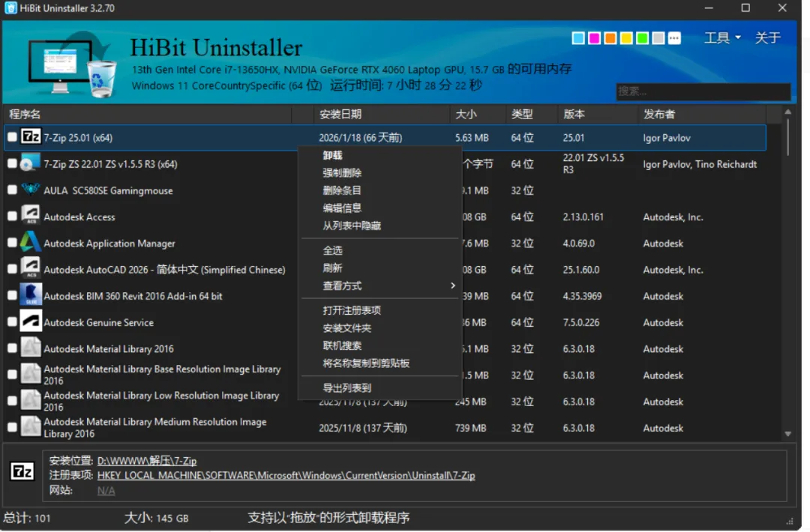Tick the checkbox for 7-Zip ZS 22.01

click(12, 163)
